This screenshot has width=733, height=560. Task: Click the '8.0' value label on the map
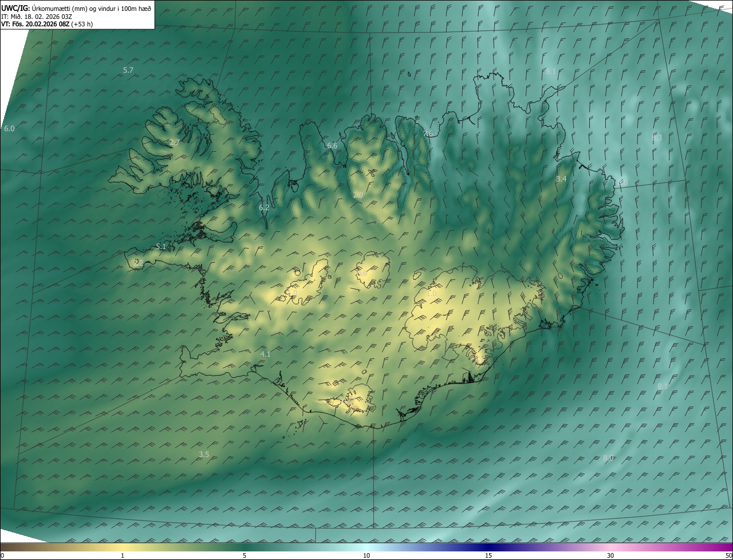(608, 458)
